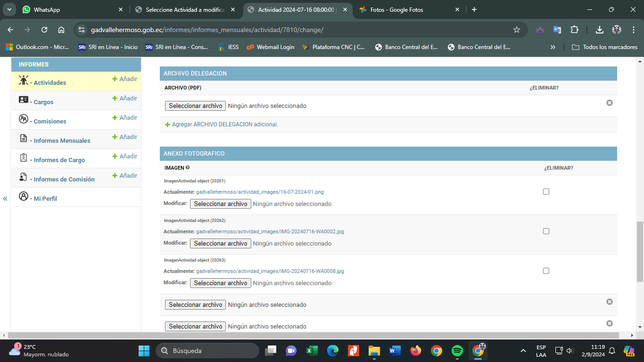This screenshot has height=362, width=644.
Task: Expand the hidden bookmarks overflow chevron
Action: coord(553,47)
